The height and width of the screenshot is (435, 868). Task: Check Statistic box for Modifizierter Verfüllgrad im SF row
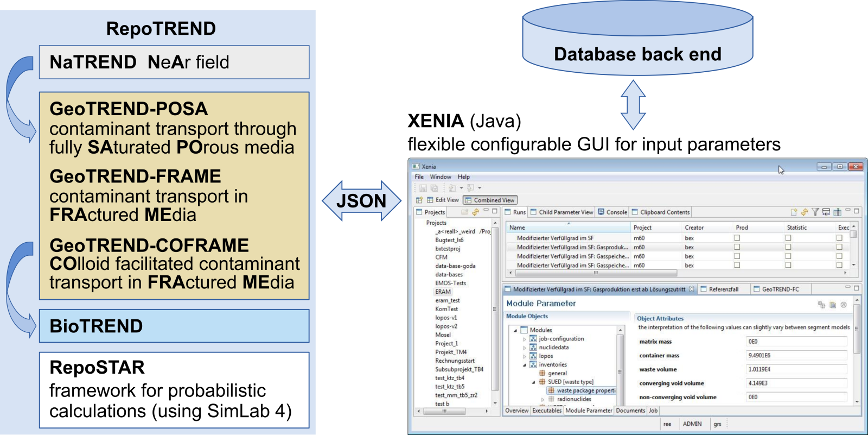(x=788, y=238)
